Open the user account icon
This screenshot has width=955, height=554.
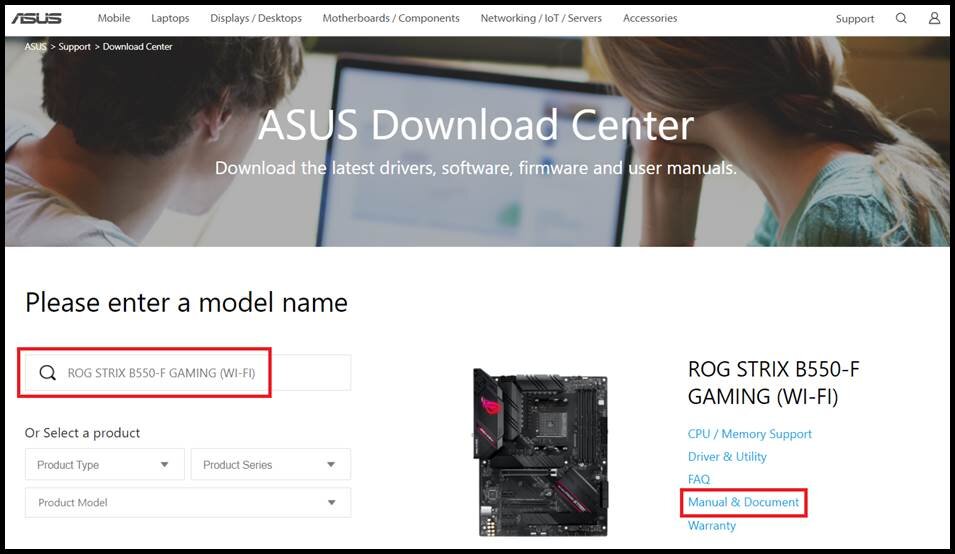(934, 18)
